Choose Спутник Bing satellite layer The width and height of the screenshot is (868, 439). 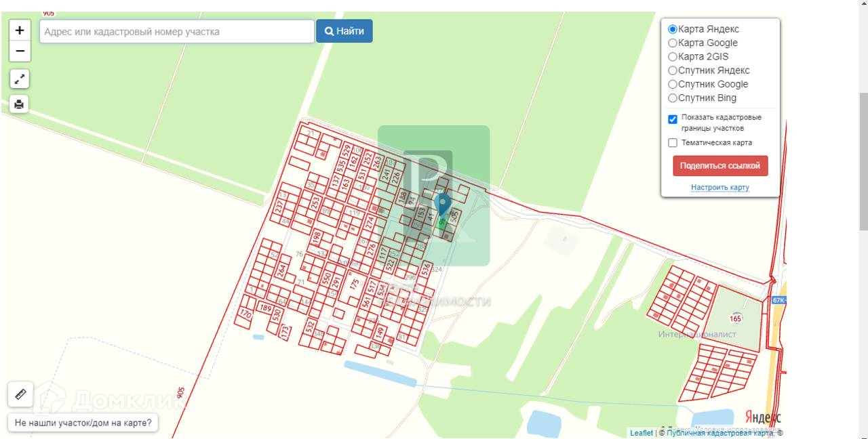point(673,98)
